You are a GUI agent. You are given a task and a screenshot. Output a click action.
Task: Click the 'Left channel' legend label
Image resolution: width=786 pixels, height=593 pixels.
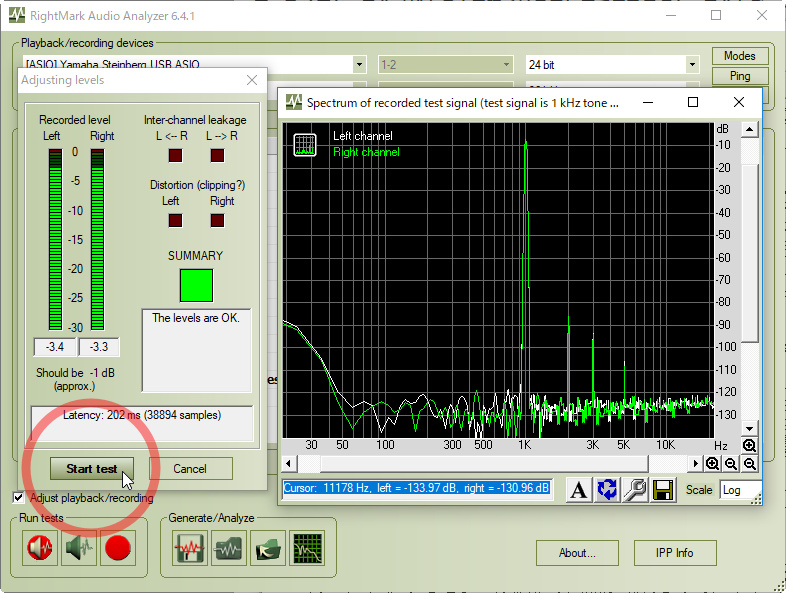click(363, 136)
